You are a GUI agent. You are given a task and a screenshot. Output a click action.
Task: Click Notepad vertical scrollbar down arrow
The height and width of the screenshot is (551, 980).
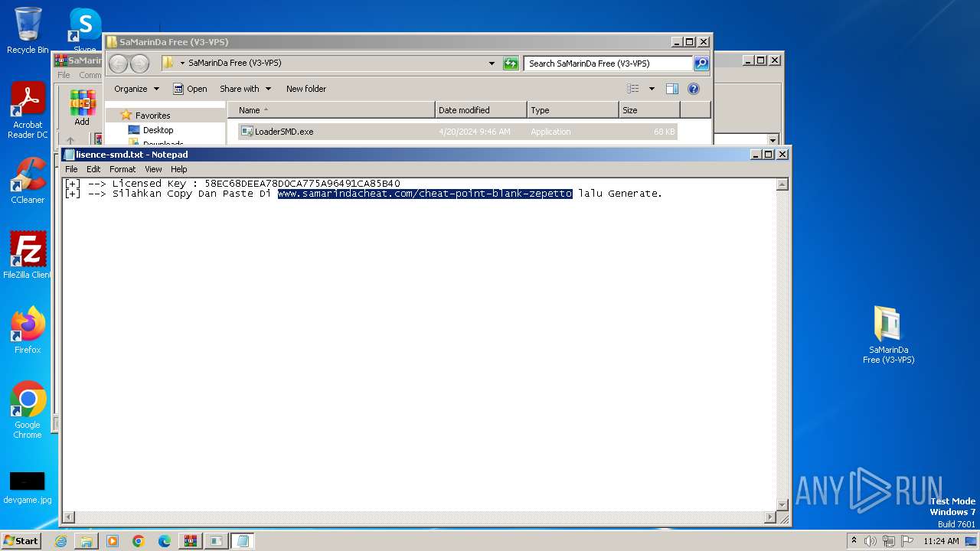782,504
